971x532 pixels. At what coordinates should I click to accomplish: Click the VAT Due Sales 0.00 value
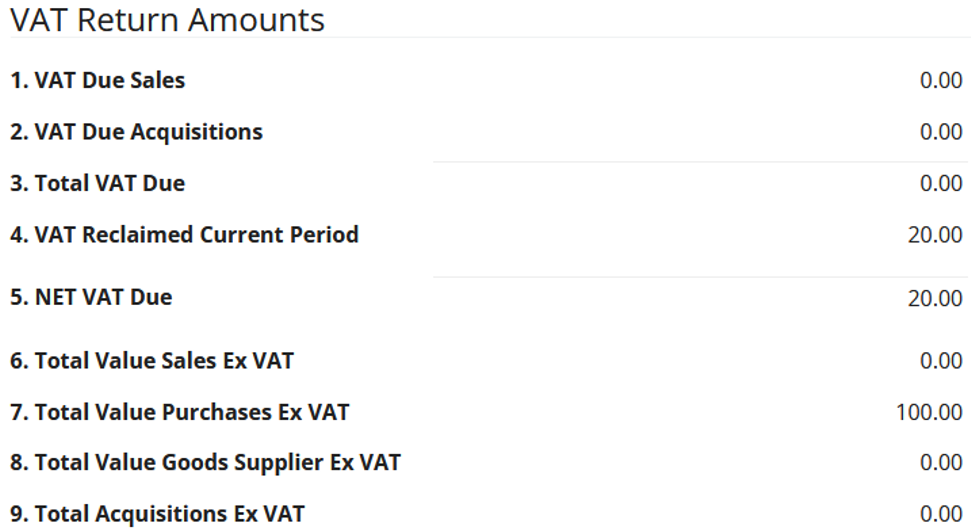[x=941, y=81]
